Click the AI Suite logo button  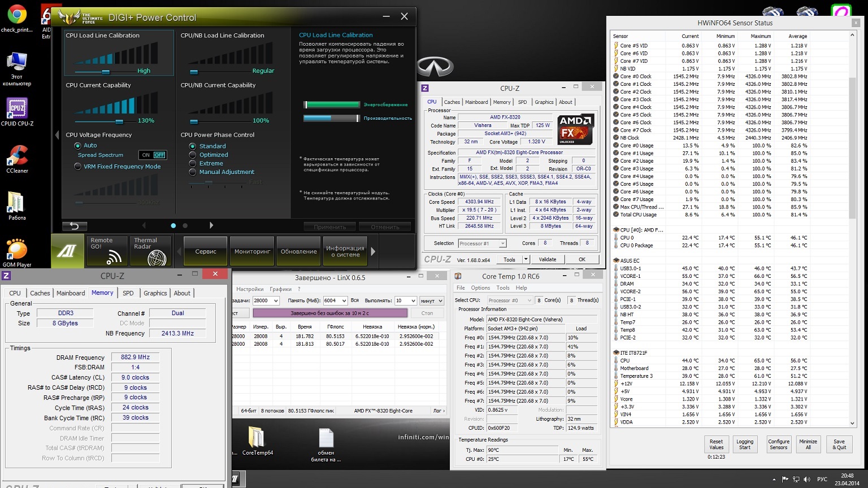coord(67,251)
